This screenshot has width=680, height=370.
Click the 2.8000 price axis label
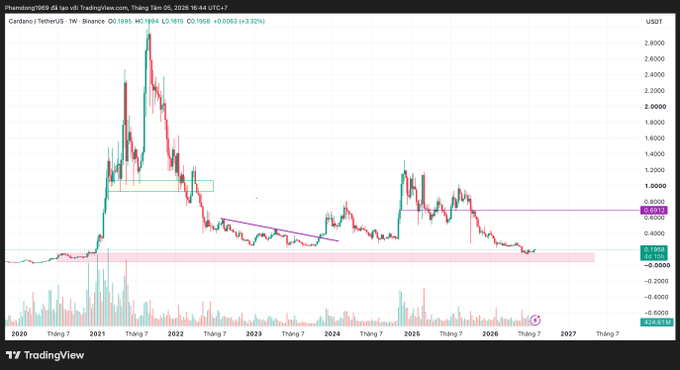click(654, 43)
